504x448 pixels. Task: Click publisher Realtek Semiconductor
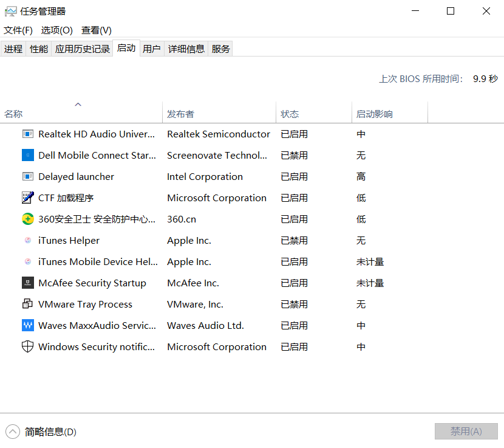(x=219, y=134)
